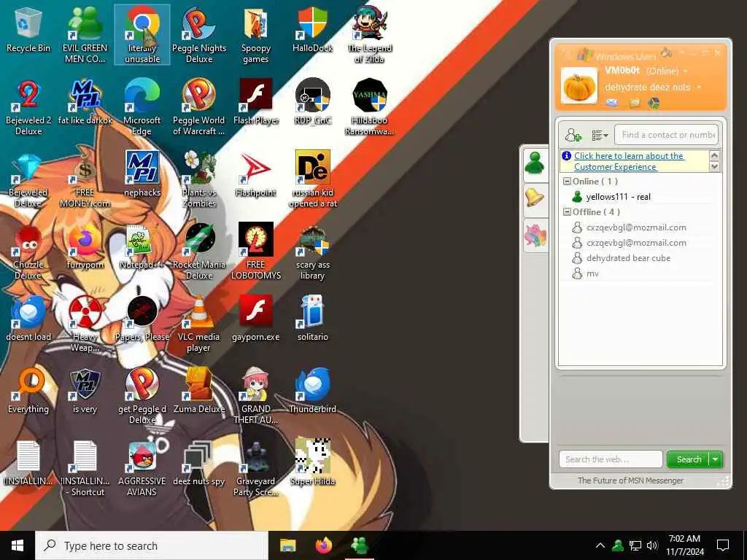
Task: Open the notification center icon
Action: (x=723, y=545)
